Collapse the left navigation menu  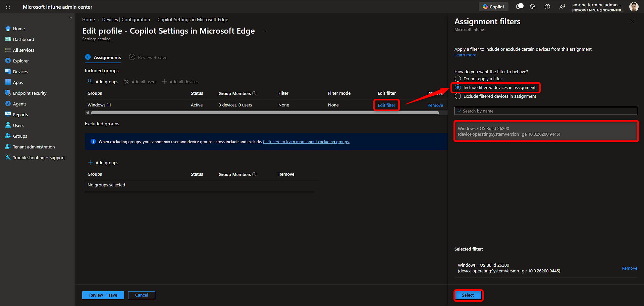(x=71, y=18)
